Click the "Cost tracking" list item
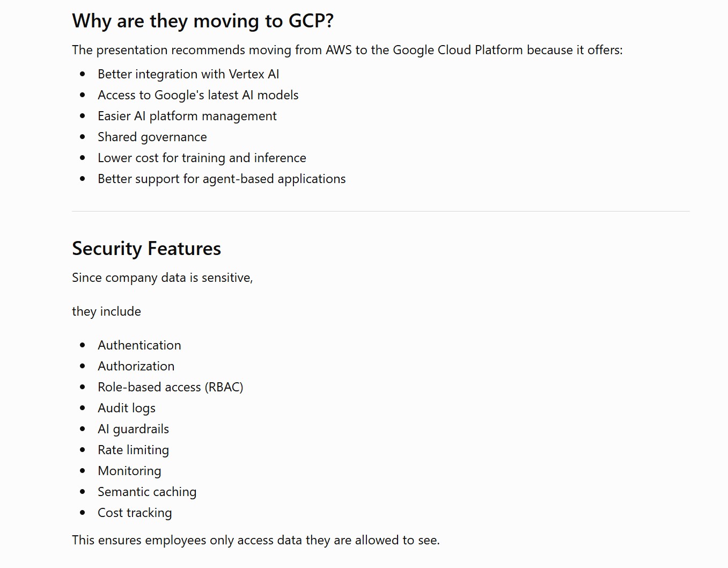728x568 pixels. (135, 513)
